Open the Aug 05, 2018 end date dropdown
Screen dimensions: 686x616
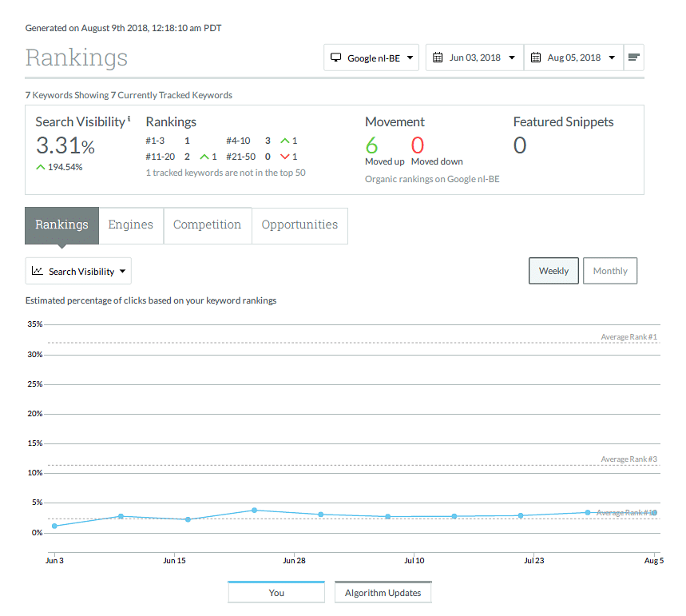tap(574, 58)
